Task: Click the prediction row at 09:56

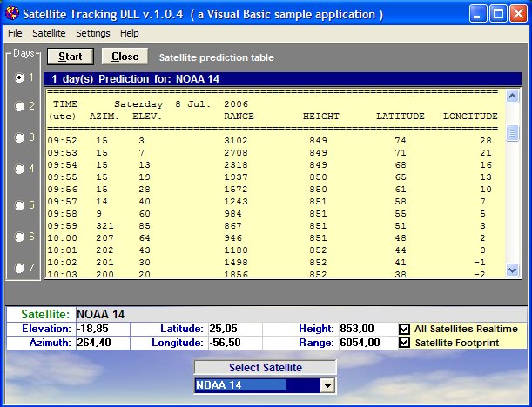Action: 270,189
